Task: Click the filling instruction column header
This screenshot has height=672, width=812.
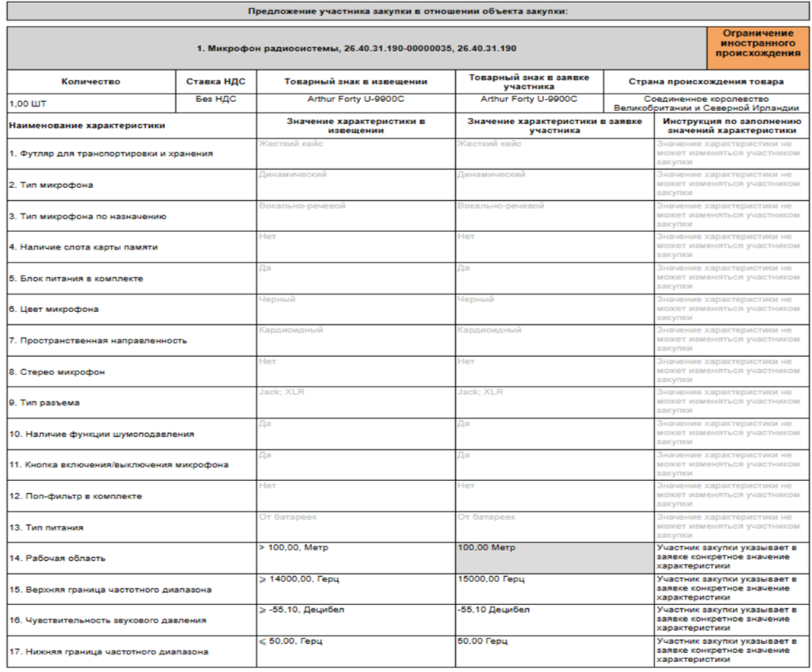Action: click(732, 126)
